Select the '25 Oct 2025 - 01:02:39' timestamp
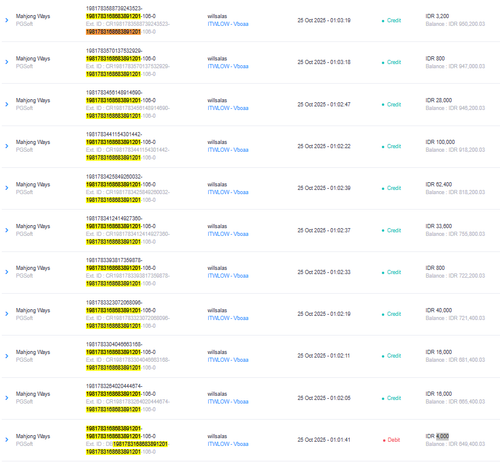This screenshot has height=467, width=500. 324,188
